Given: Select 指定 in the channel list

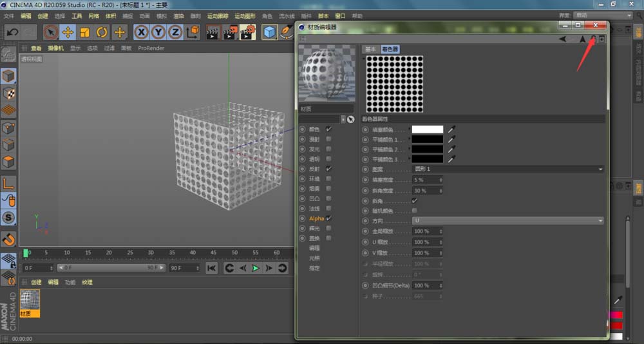Looking at the screenshot, I should tap(315, 268).
